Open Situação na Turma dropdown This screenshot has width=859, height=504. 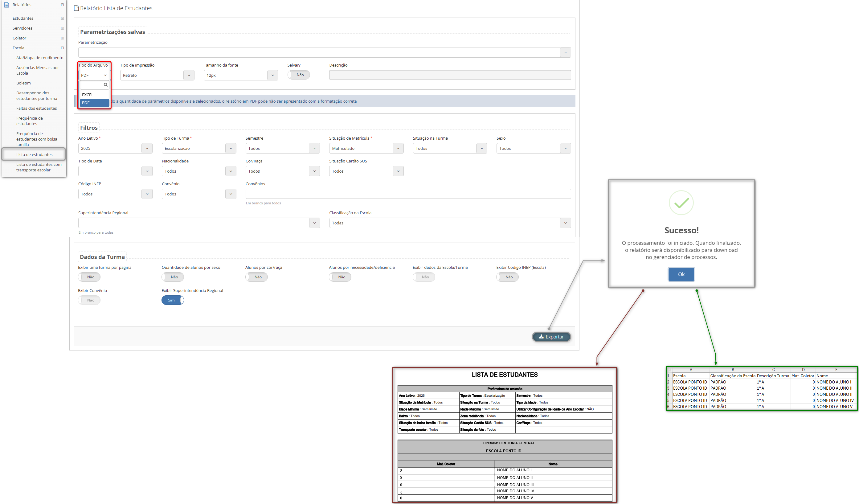point(450,148)
